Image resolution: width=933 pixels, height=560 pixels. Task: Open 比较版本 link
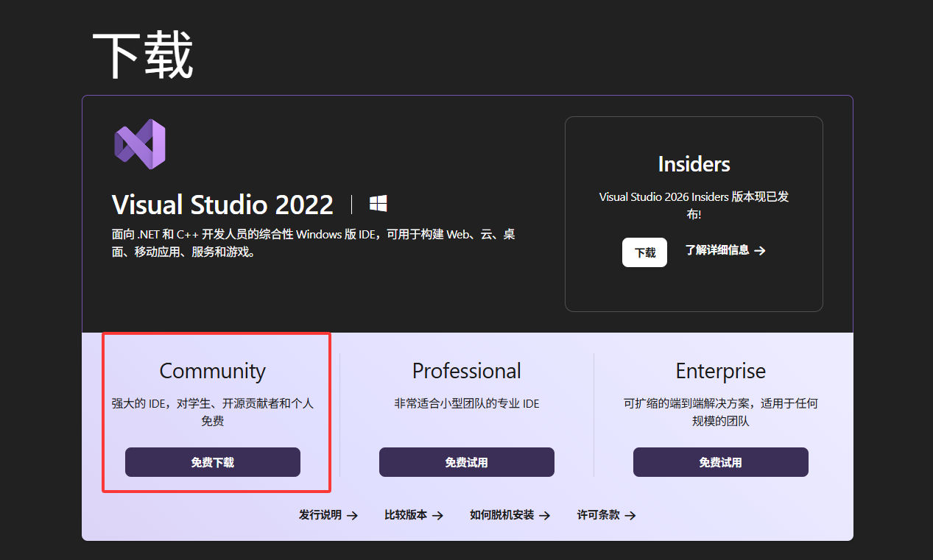pos(414,515)
